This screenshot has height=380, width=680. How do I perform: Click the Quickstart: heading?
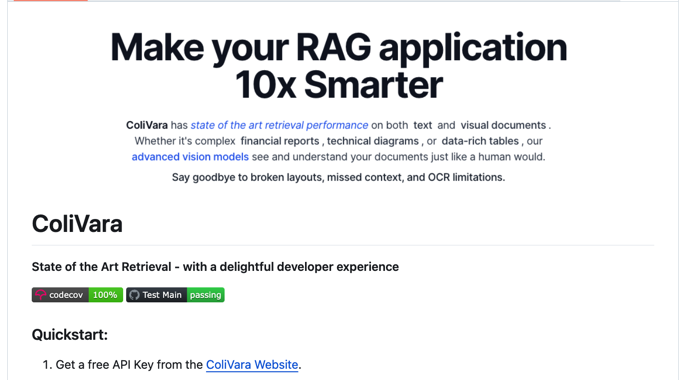click(70, 334)
